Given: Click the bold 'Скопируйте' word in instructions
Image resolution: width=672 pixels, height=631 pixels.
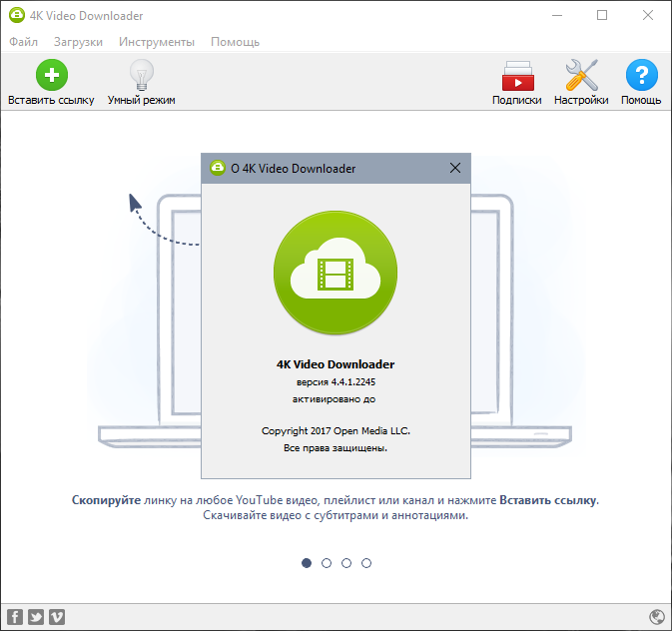Looking at the screenshot, I should 106,500.
